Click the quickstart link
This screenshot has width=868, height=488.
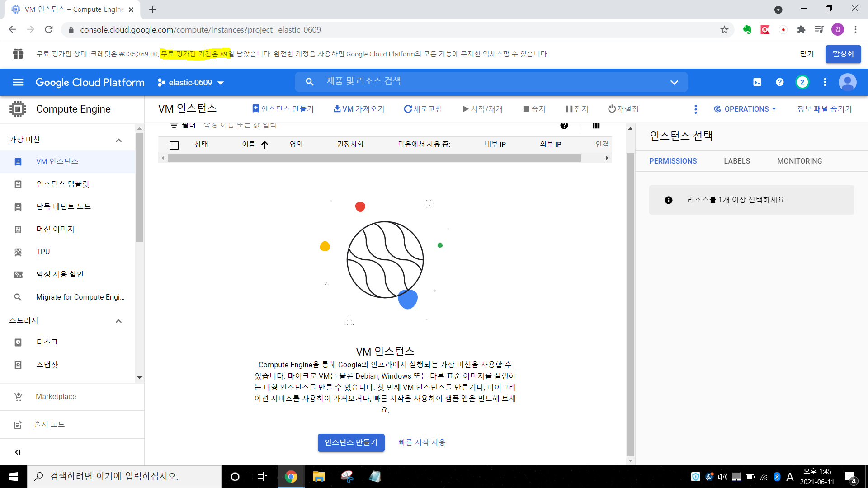point(421,442)
